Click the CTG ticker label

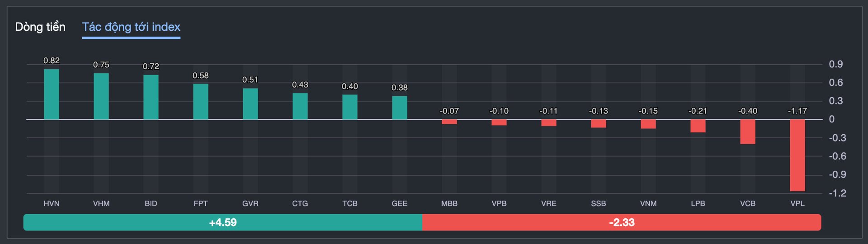coord(300,203)
